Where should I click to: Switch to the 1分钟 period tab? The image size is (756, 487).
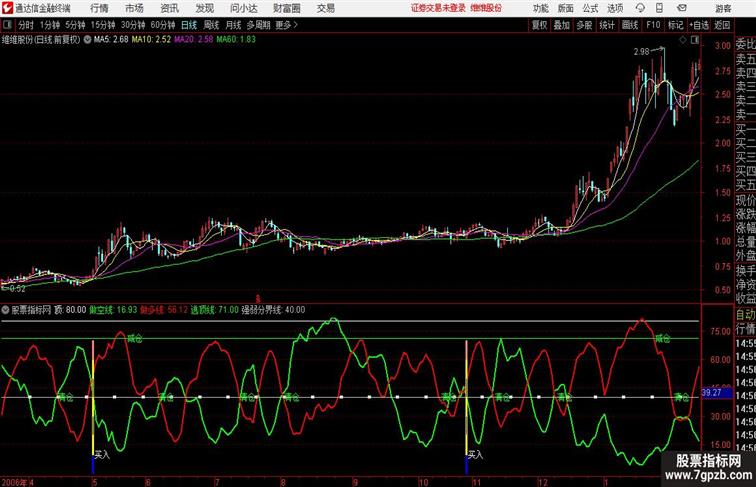tap(50, 25)
